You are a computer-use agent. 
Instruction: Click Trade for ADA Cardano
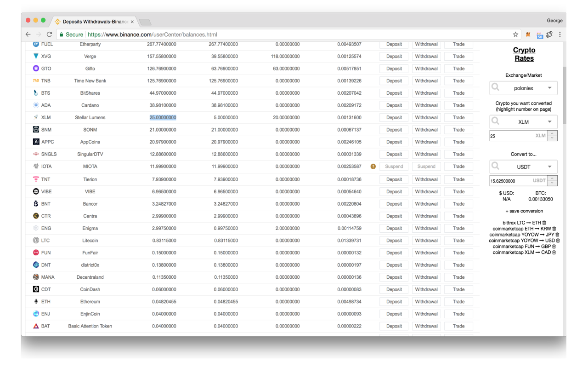pos(458,105)
